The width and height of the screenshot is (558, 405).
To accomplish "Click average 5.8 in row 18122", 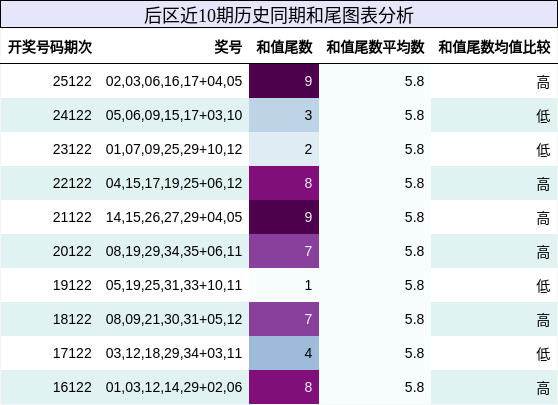I will pyautogui.click(x=414, y=319).
